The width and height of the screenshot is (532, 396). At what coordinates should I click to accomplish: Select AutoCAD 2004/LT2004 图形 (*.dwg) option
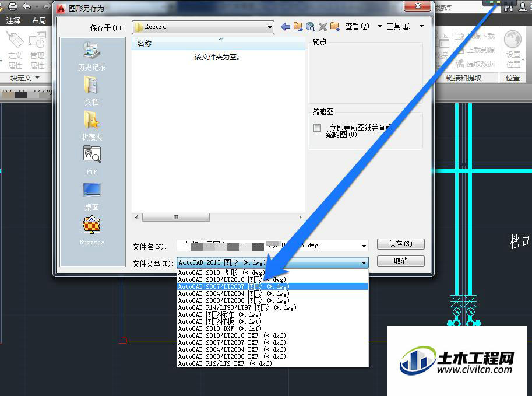click(x=273, y=293)
